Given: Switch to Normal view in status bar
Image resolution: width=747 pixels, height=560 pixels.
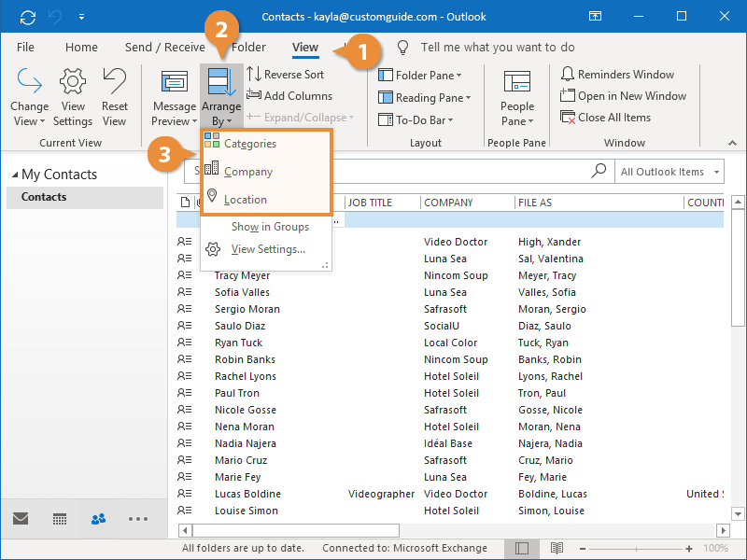Looking at the screenshot, I should [x=522, y=549].
